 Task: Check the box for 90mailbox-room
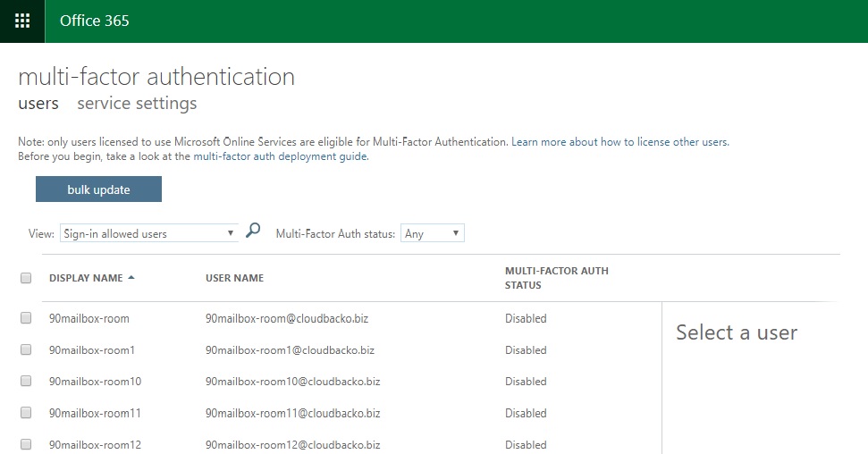pos(26,318)
